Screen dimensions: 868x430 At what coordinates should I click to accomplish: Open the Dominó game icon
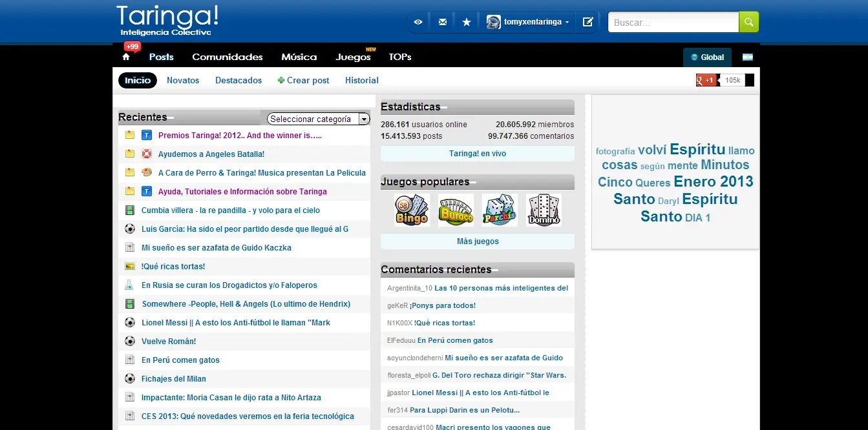click(544, 210)
